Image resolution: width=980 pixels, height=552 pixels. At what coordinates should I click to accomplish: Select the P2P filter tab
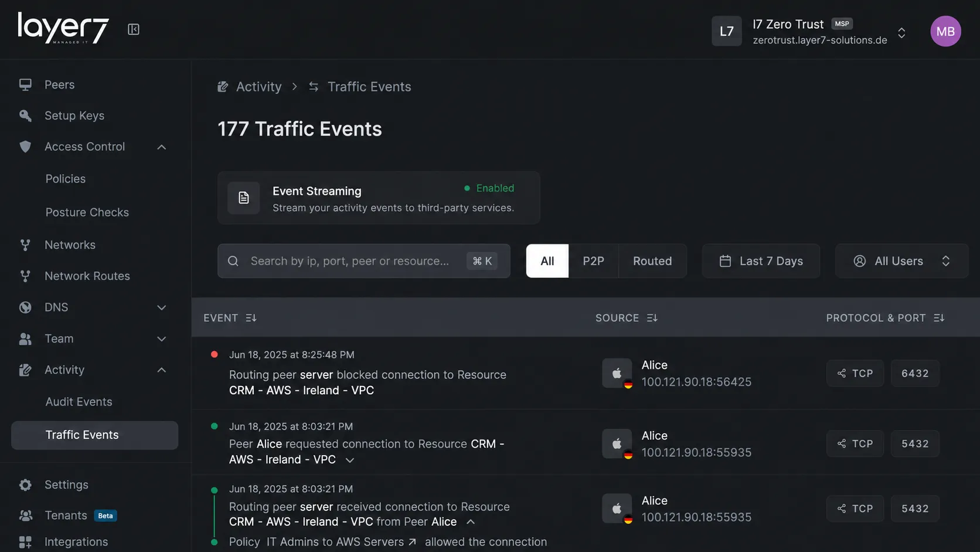(x=593, y=261)
